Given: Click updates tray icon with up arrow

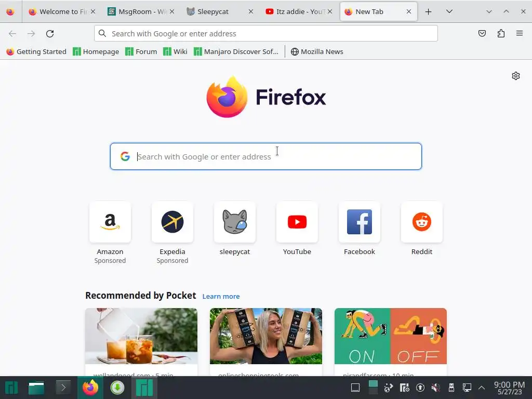Looking at the screenshot, I should [420, 388].
